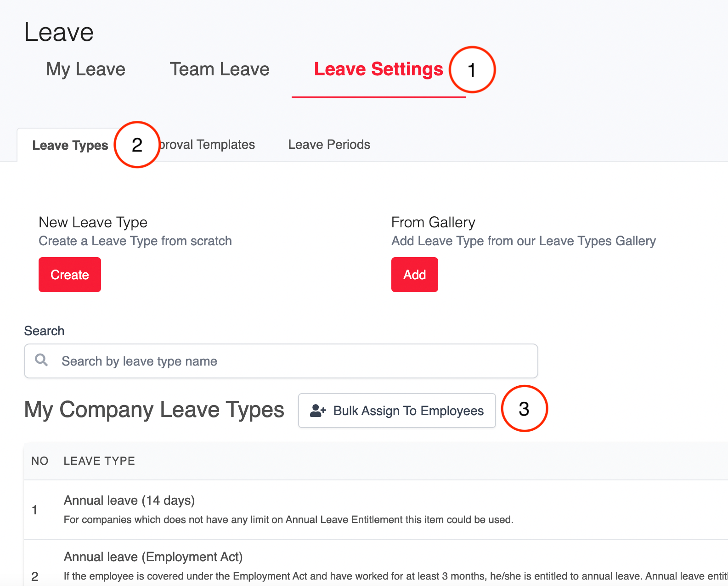Viewport: 728px width, 586px height.
Task: Click Bulk Assign To Employees button
Action: 397,411
